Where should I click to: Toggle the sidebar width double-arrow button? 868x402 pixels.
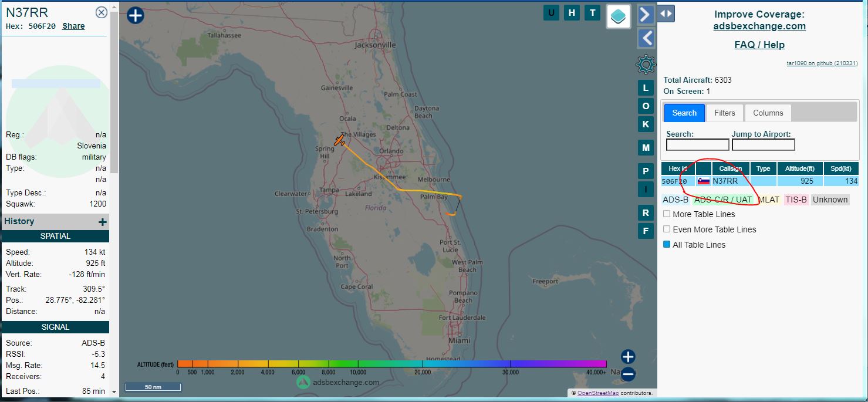tap(666, 13)
